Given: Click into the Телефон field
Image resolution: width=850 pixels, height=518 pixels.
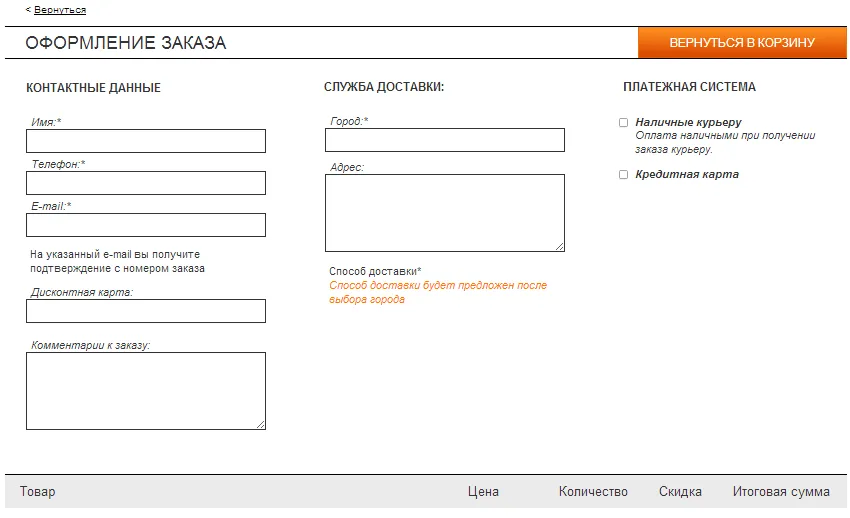Looking at the screenshot, I should 146,183.
